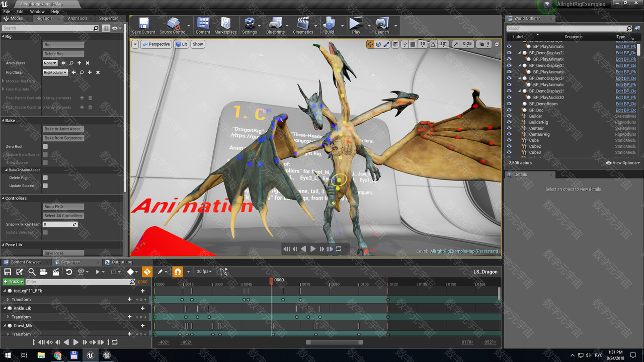Viewport: 644px width, 362px height.
Task: Toggle the viewport rotation snapping icon
Action: [433, 44]
